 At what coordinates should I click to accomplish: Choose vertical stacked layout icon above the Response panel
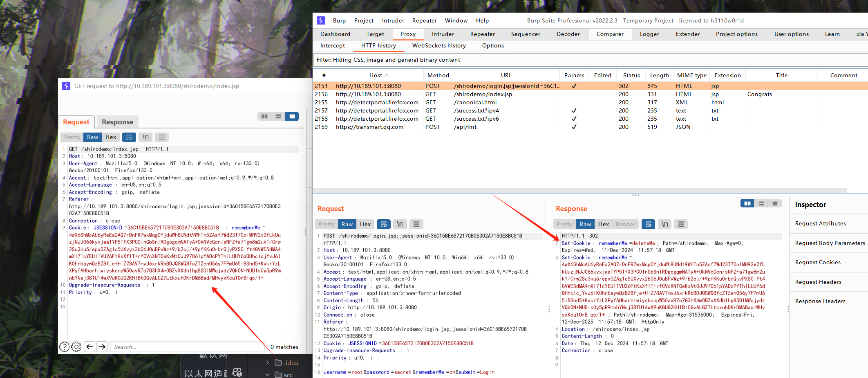[761, 203]
